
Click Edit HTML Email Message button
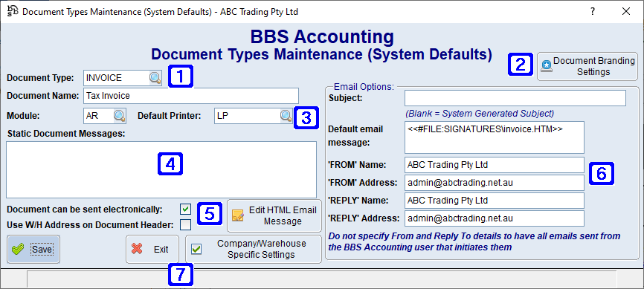[x=274, y=215]
